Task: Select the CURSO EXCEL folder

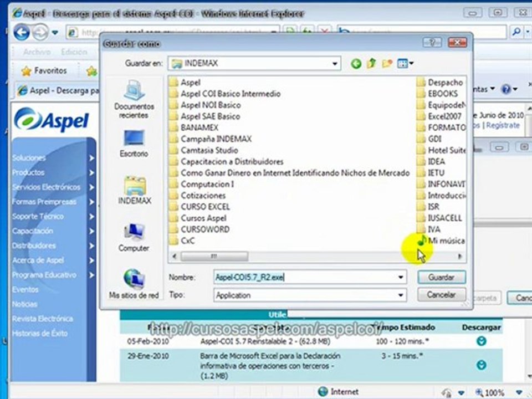Action: click(200, 207)
